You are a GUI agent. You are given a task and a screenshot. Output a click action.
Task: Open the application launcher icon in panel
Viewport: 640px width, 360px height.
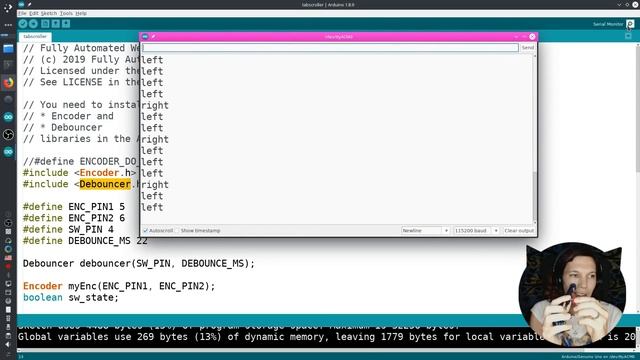click(8, 8)
